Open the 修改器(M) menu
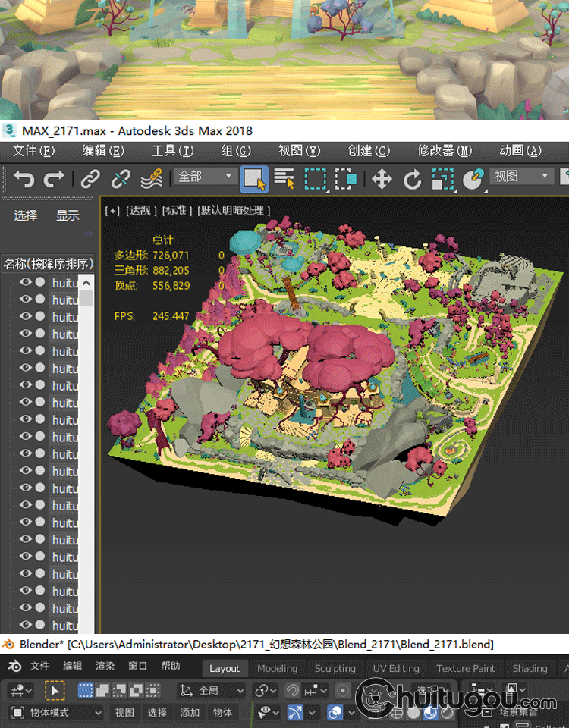 445,151
